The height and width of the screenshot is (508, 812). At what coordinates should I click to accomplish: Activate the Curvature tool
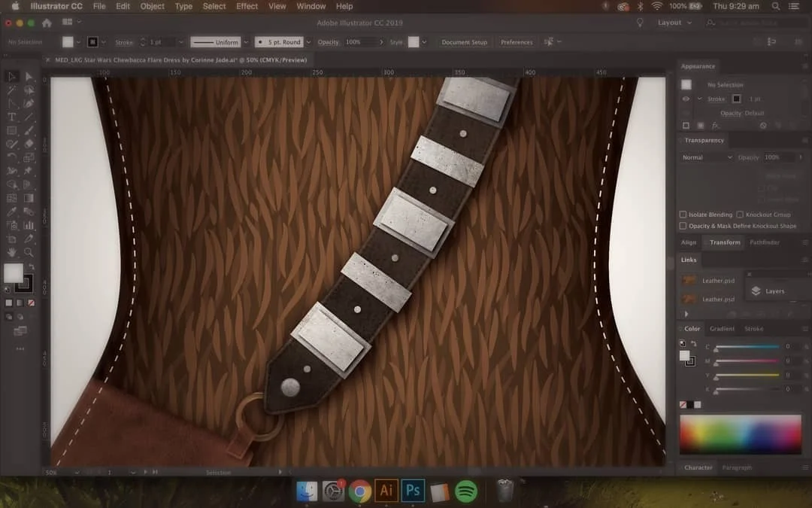pos(29,104)
